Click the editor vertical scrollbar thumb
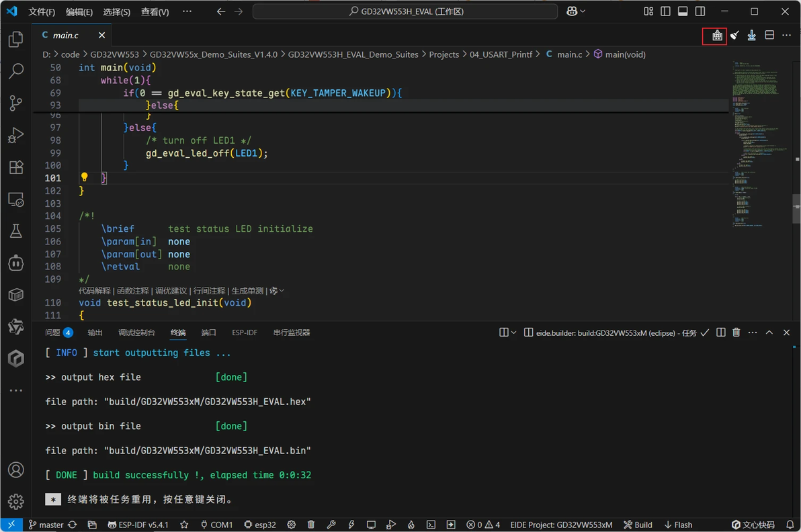This screenshot has height=532, width=801. point(796,208)
